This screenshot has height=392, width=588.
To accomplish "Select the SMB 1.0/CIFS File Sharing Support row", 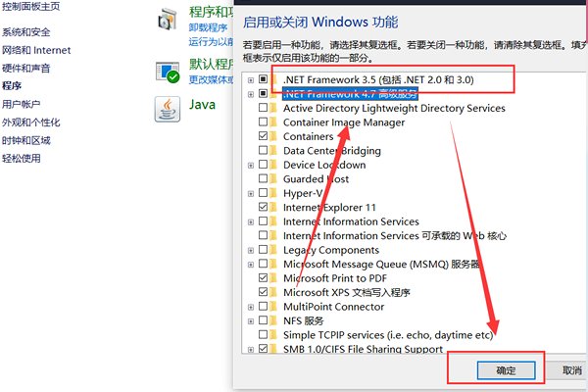I will [x=363, y=349].
